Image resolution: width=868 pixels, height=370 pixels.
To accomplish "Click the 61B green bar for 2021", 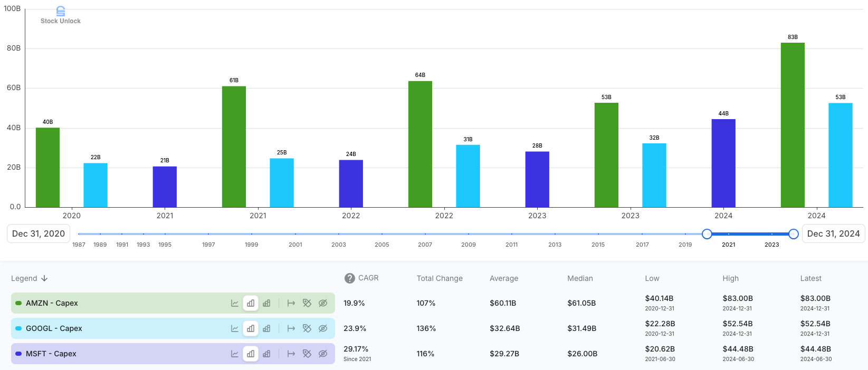I will click(x=234, y=147).
